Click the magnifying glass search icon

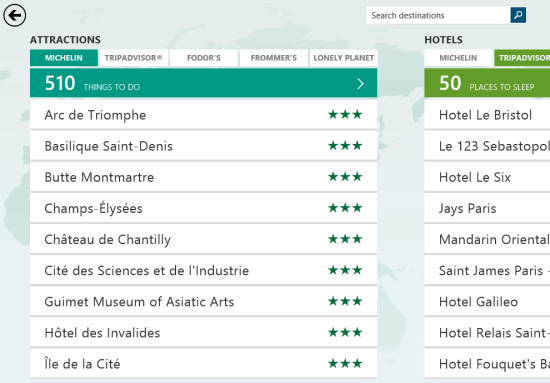518,15
